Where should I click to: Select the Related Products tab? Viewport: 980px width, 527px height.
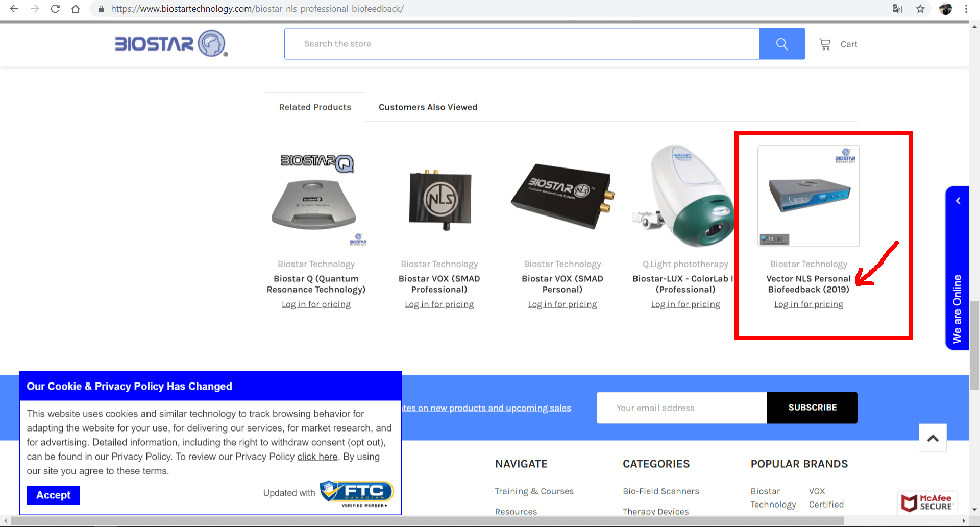315,107
